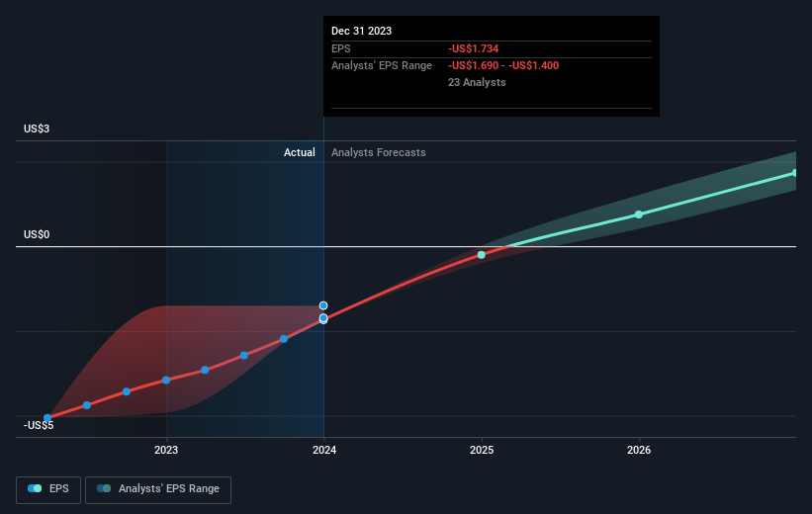Click the last forecast point at chart's right edge
The width and height of the screenshot is (812, 514).
click(x=795, y=173)
